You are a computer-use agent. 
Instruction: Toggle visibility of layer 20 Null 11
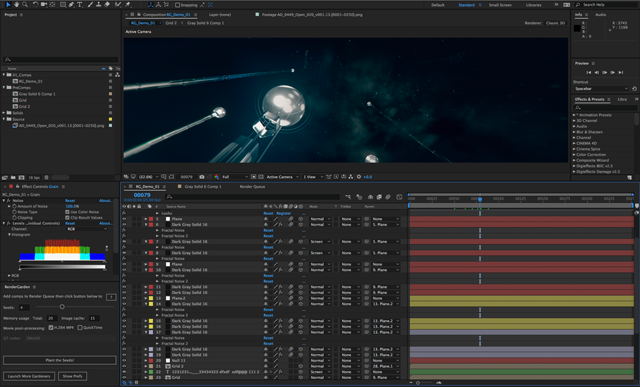124,360
